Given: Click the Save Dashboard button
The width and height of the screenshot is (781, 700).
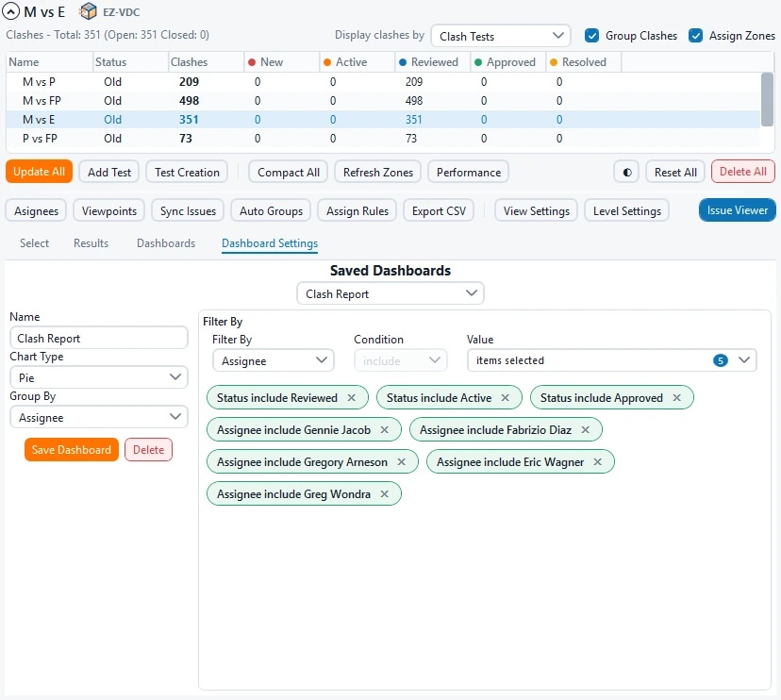Looking at the screenshot, I should pyautogui.click(x=72, y=449).
